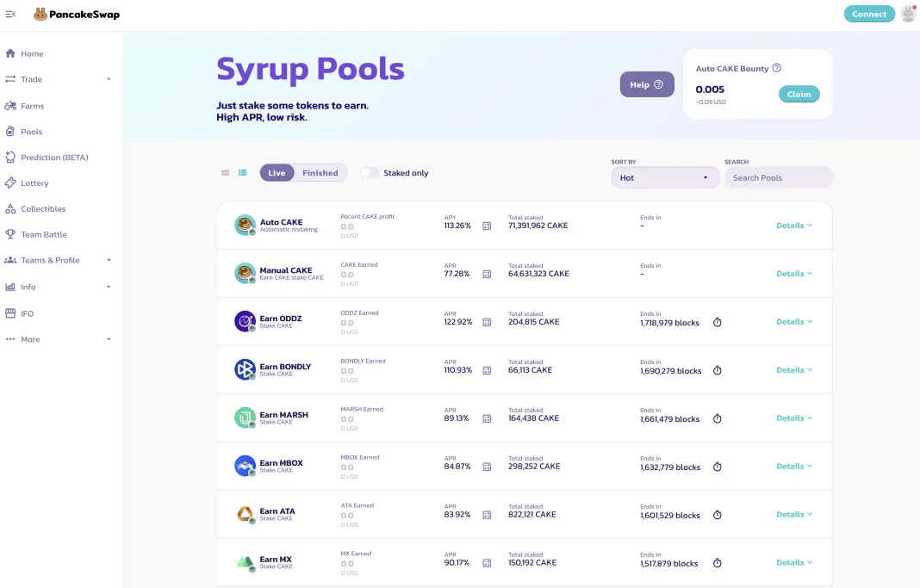Viewport: 920px width, 588px height.
Task: Click the timer icon for Earn MARSH
Action: coord(717,418)
